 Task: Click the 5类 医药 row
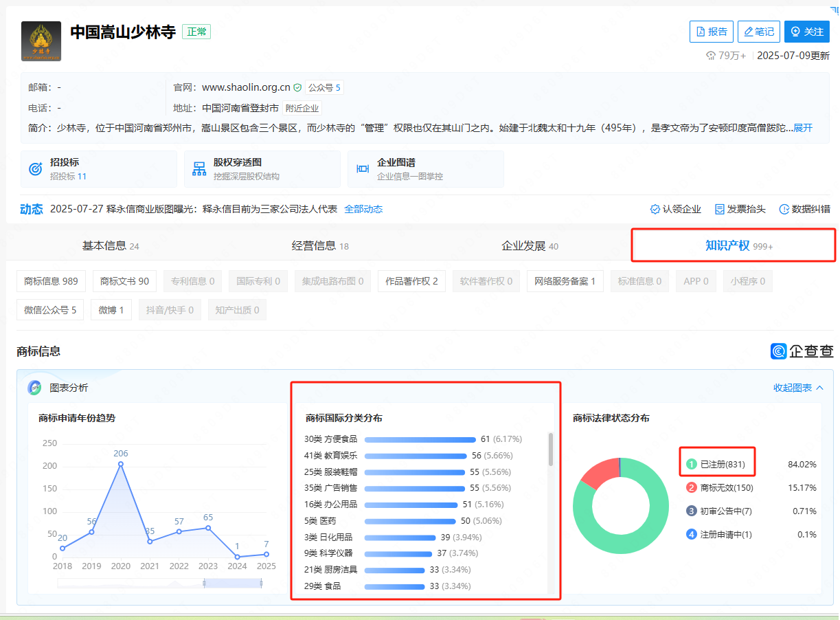click(x=404, y=521)
